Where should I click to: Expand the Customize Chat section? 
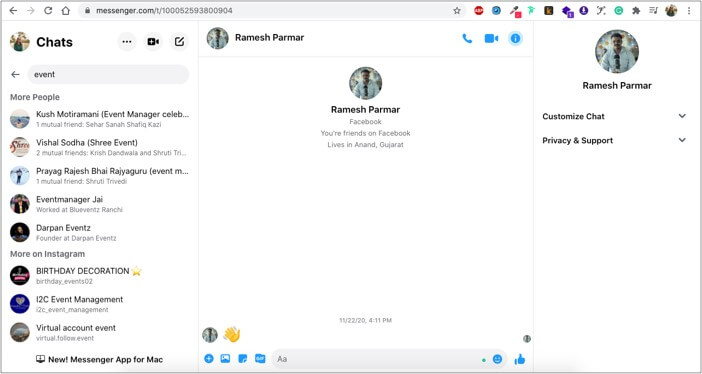pos(614,116)
